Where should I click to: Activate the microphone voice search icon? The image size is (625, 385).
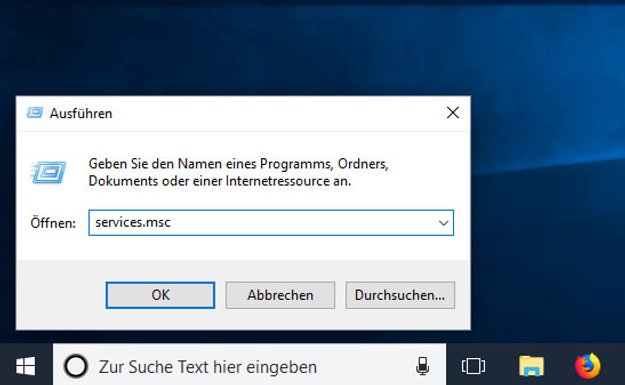coord(423,366)
